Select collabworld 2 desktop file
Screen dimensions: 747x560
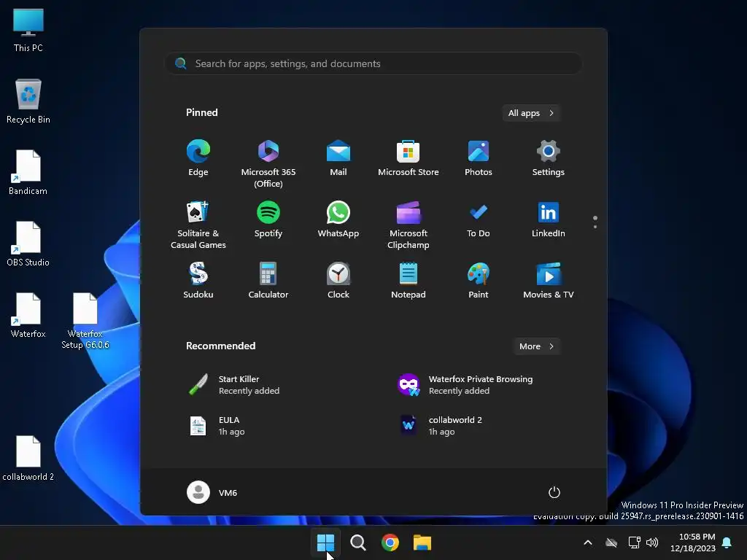click(28, 459)
